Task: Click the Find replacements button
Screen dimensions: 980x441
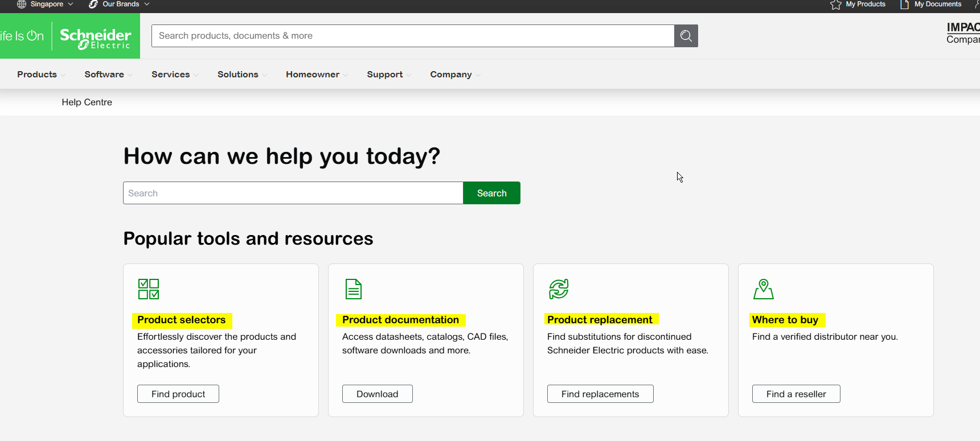Action: click(600, 394)
